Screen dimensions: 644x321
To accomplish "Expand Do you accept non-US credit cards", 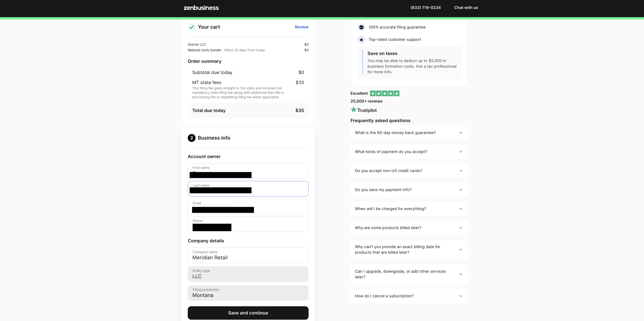I will [x=409, y=171].
